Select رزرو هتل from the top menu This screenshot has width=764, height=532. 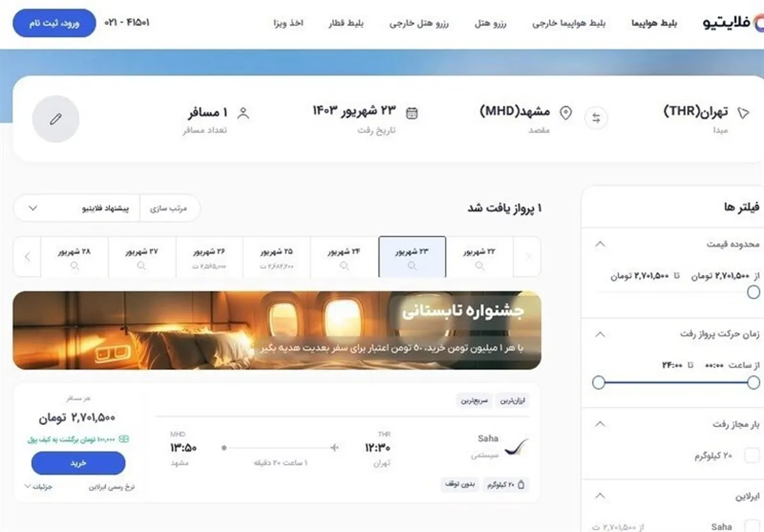pos(490,23)
